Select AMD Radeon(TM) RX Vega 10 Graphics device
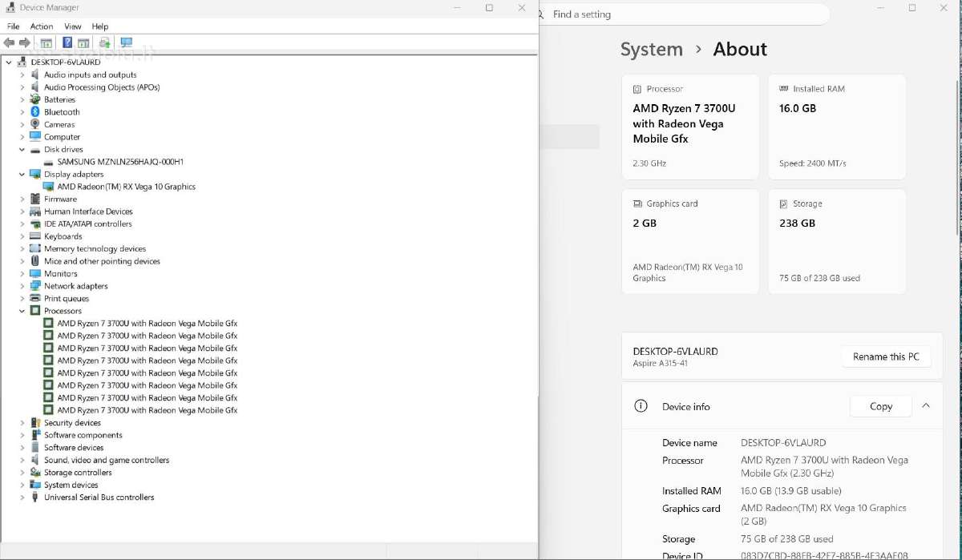 point(127,187)
